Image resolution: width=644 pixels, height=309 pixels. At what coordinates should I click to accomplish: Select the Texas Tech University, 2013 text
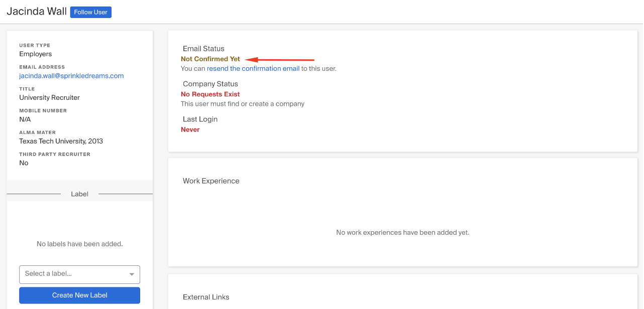[61, 141]
